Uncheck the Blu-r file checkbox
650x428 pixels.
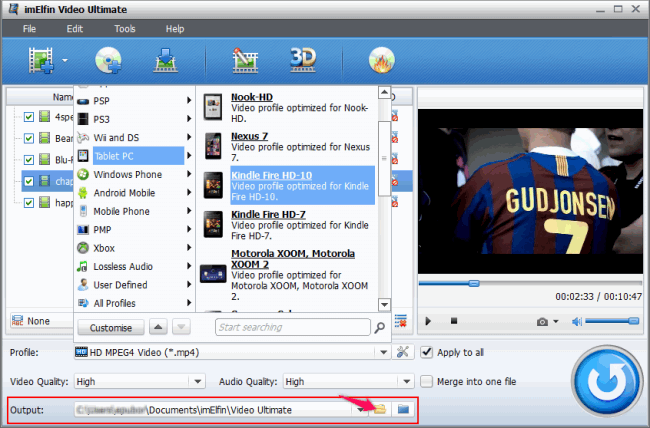(29, 160)
